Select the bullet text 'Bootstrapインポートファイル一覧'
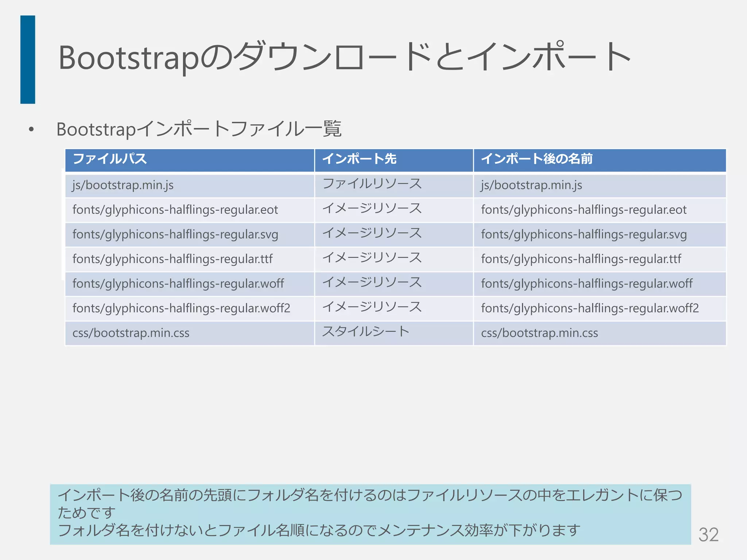 coord(199,129)
